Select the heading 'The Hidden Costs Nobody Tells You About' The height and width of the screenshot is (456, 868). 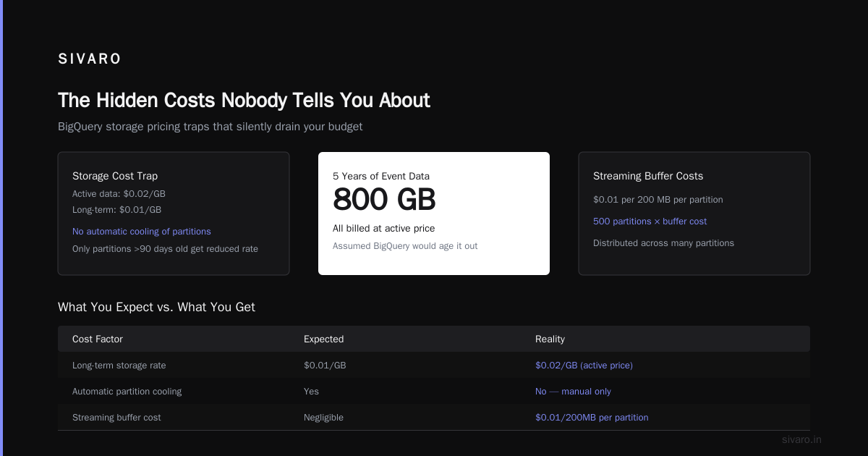244,100
